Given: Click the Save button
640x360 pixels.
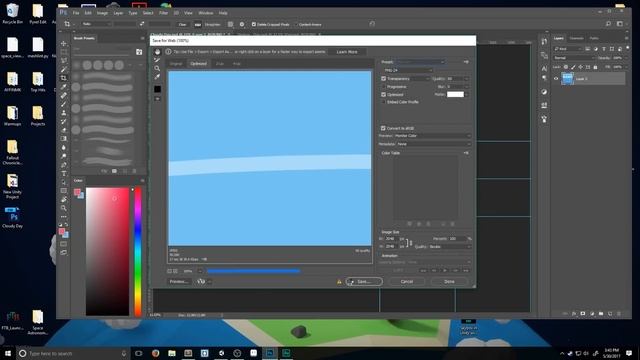Looking at the screenshot, I should coord(364,282).
